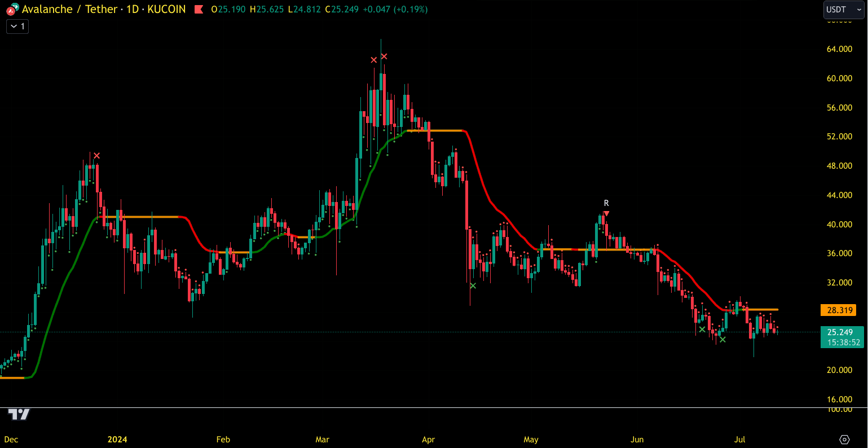Viewport: 868px width, 448px height.
Task: Click the orange 28.319 indicator price label
Action: click(838, 310)
